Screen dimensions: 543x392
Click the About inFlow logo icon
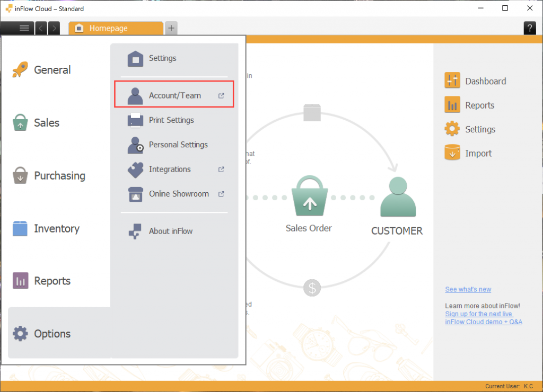pyautogui.click(x=135, y=231)
